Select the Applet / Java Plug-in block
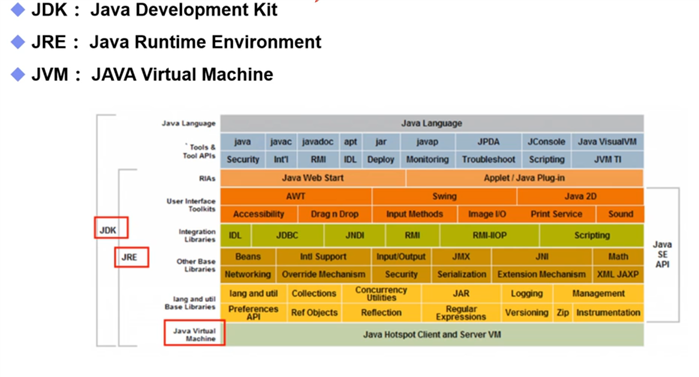Screen dimensions: 699x377 click(524, 178)
